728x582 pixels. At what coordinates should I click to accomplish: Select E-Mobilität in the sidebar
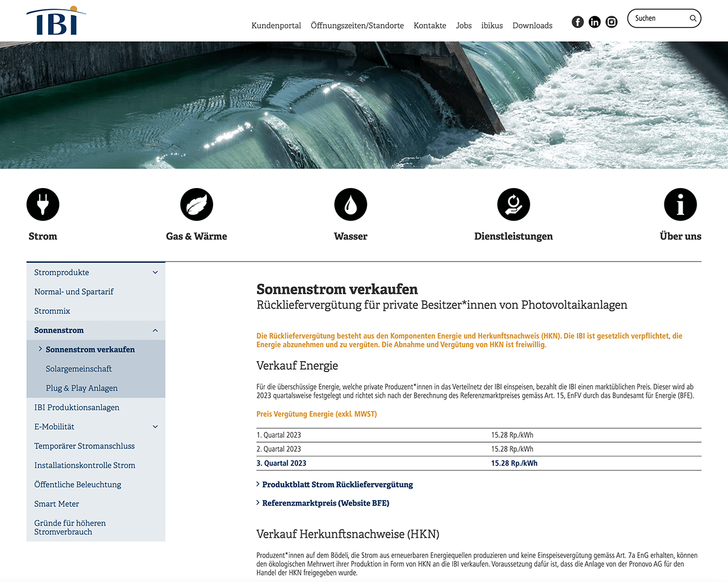(x=54, y=427)
